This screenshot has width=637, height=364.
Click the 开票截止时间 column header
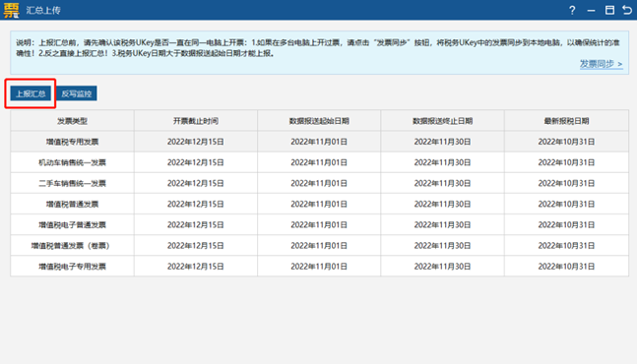coord(196,121)
